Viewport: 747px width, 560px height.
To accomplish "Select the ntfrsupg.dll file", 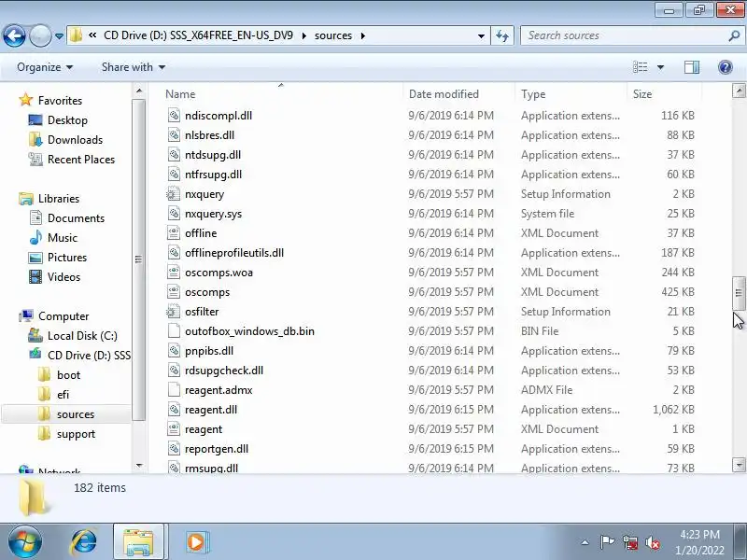I will [213, 175].
